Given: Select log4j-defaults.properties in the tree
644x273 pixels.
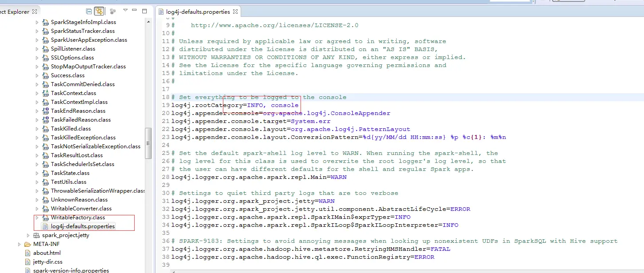Looking at the screenshot, I should click(x=82, y=226).
